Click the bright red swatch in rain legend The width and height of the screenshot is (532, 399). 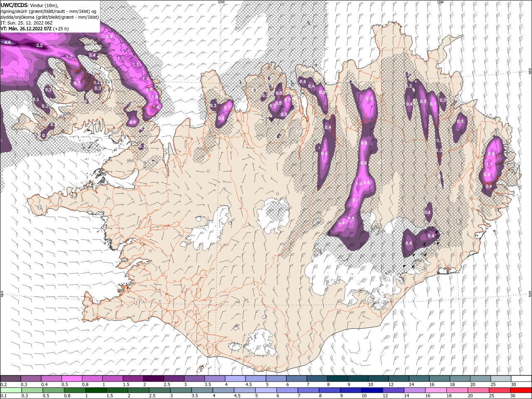pos(520,390)
